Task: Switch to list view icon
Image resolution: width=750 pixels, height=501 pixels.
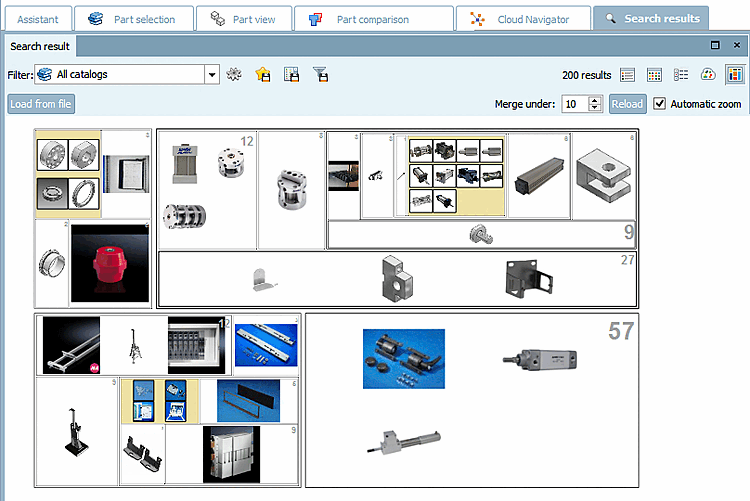Action: coord(627,75)
